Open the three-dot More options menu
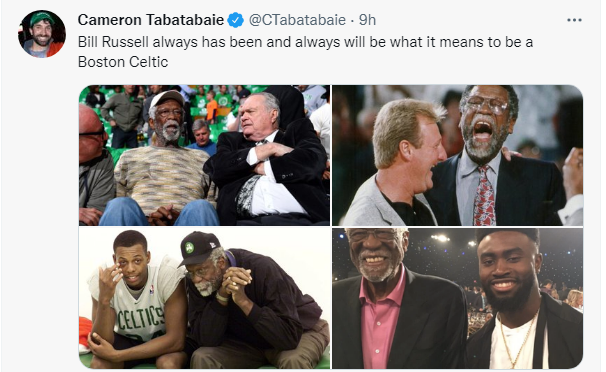The height and width of the screenshot is (372, 606). pos(574,20)
